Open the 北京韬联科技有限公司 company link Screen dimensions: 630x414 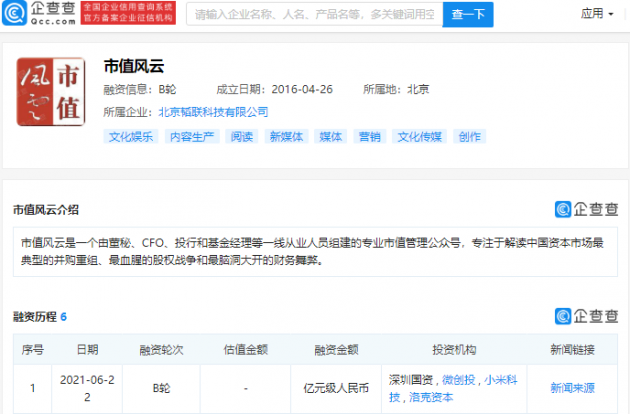[213, 112]
